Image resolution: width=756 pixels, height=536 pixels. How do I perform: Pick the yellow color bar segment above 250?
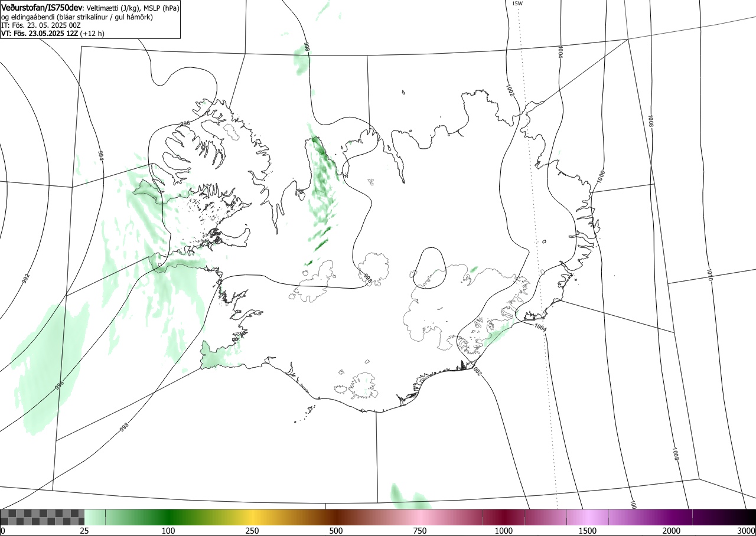click(252, 517)
